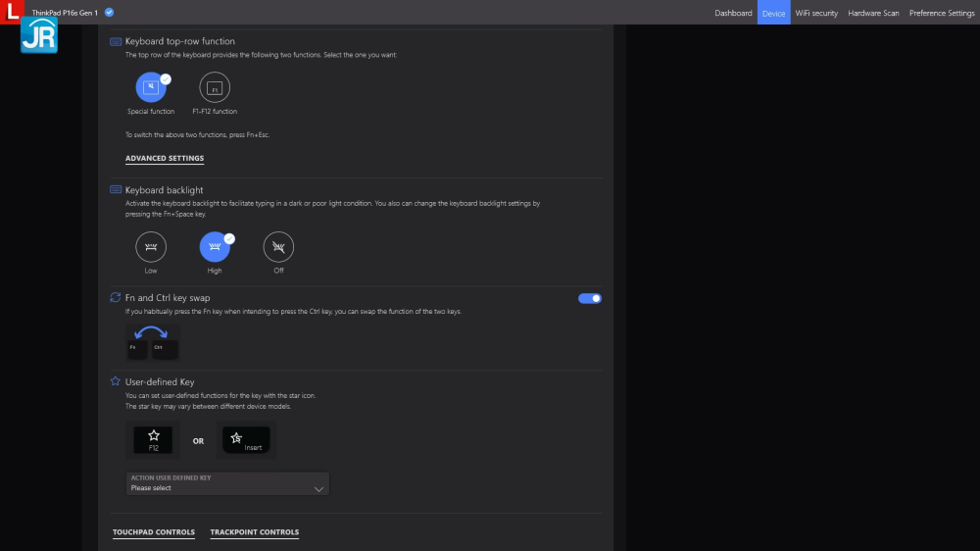Set keyboard backlight to High
Viewport: 980px width, 551px height.
coord(215,247)
